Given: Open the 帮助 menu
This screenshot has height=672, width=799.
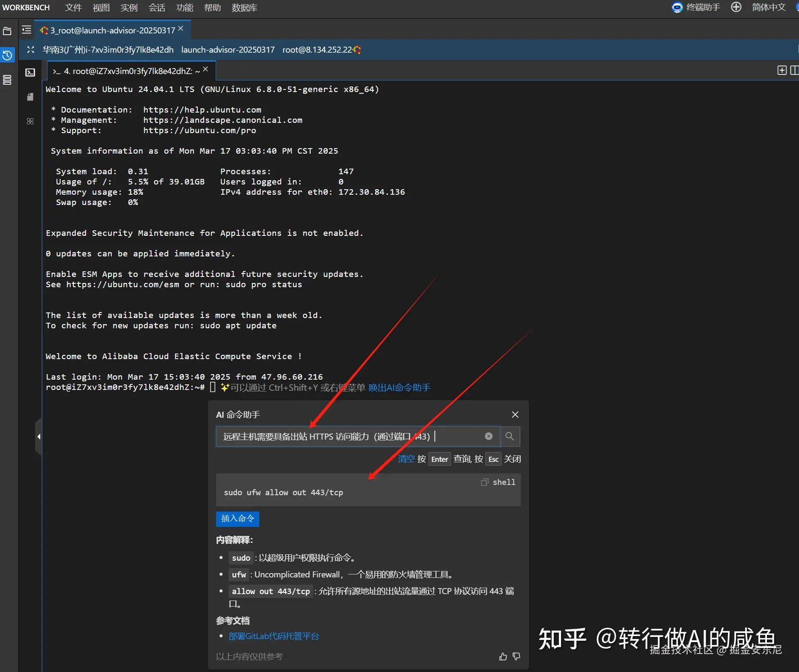Looking at the screenshot, I should (212, 8).
